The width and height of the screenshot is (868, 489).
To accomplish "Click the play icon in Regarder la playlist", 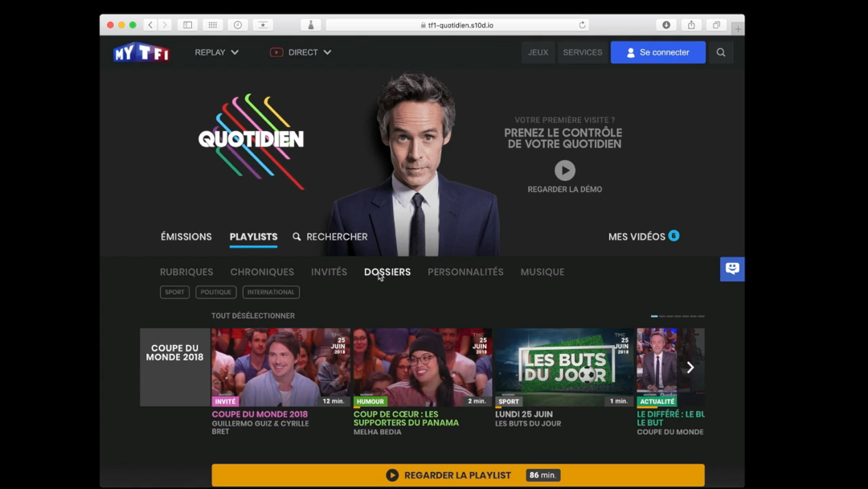I will tap(392, 475).
